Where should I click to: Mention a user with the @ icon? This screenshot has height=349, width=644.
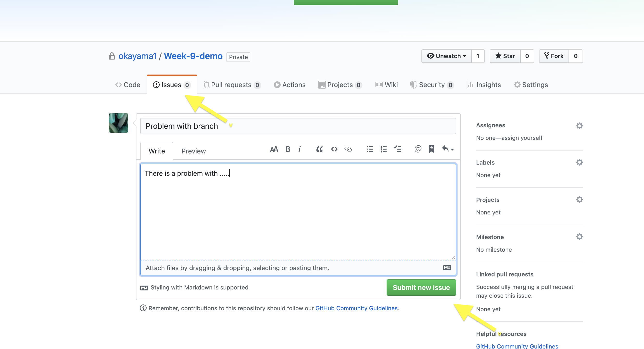pos(418,149)
